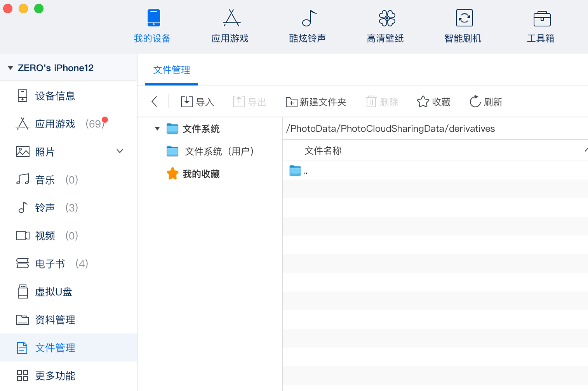The image size is (588, 391).
Task: Open 设备信息 in the sidebar
Action: 55,96
